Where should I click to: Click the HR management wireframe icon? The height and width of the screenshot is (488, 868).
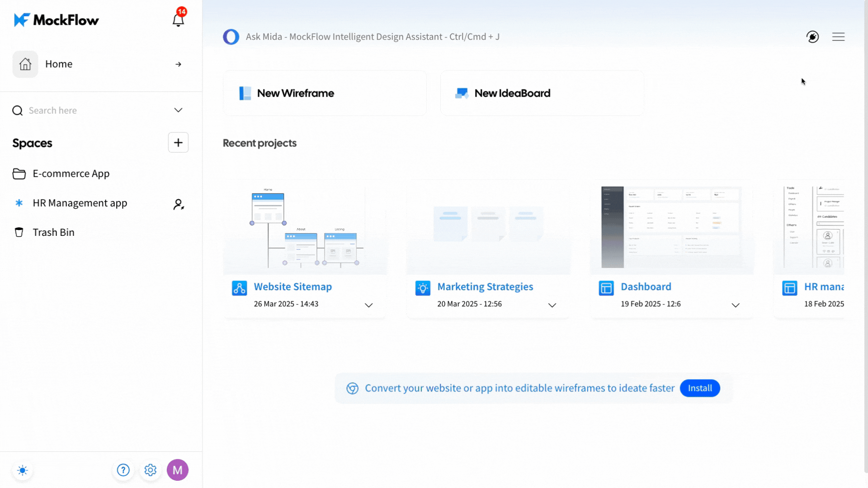tap(790, 288)
